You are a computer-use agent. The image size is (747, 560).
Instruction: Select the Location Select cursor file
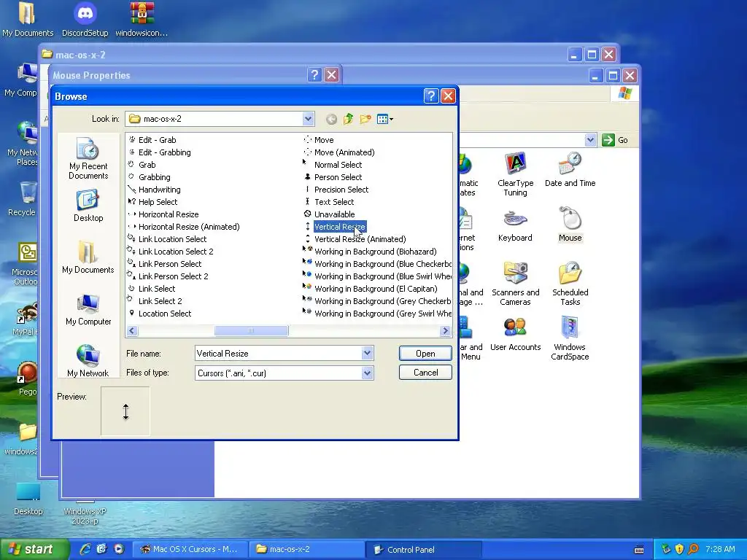point(160,314)
